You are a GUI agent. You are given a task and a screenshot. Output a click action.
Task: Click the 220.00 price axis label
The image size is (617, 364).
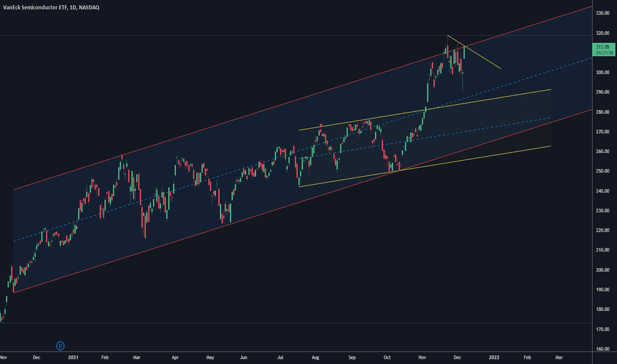point(602,230)
